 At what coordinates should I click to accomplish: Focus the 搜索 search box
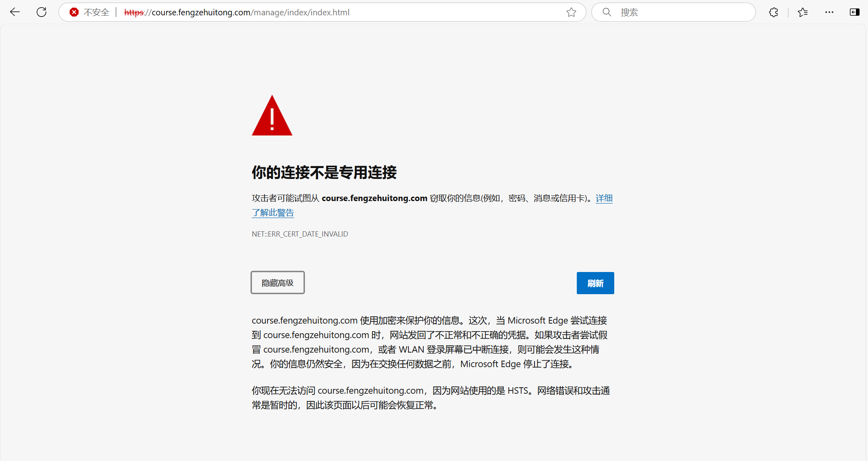681,12
